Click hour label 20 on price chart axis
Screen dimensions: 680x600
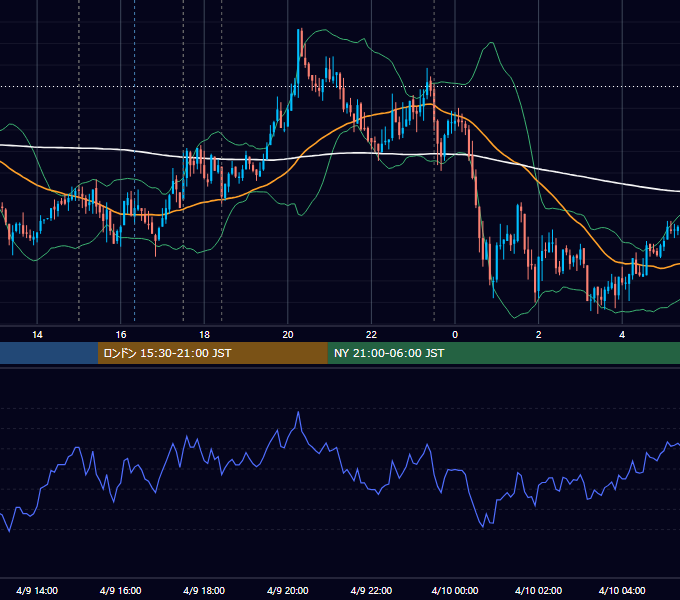[x=288, y=335]
